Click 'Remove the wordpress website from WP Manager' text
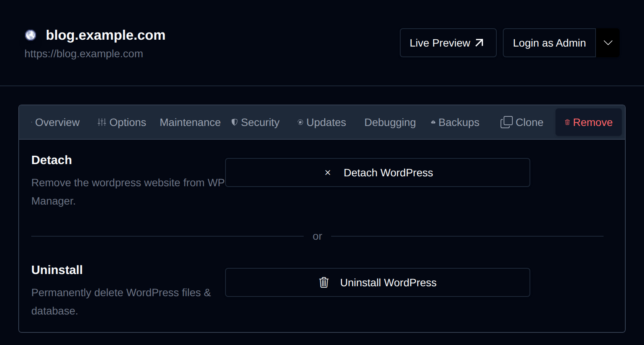644x345 pixels. [x=128, y=192]
